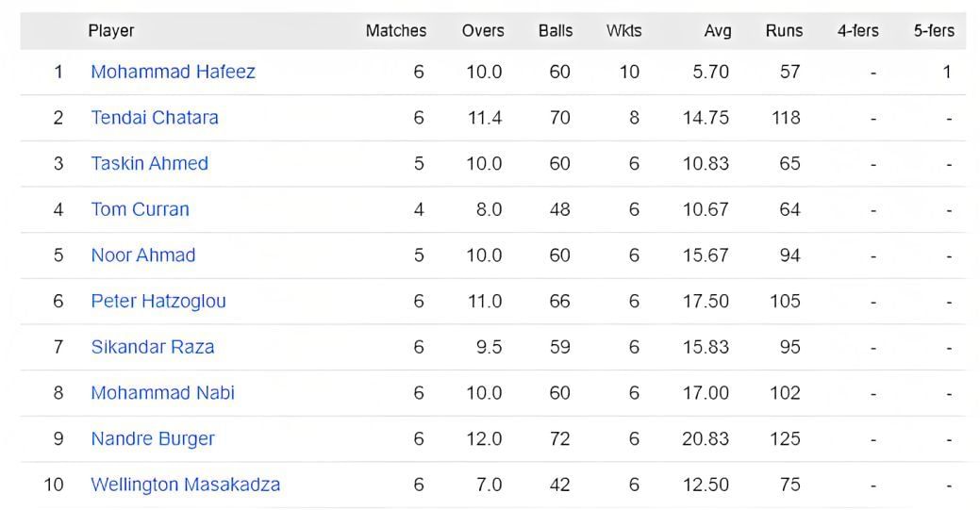Open Wellington Masakadza's player profile

[x=185, y=485]
